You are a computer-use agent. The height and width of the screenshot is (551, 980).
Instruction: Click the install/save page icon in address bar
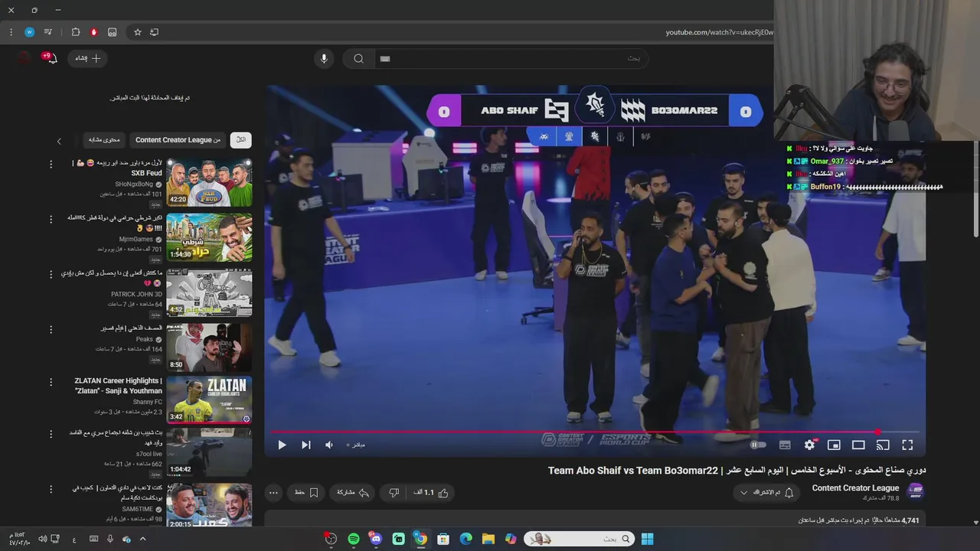[155, 32]
